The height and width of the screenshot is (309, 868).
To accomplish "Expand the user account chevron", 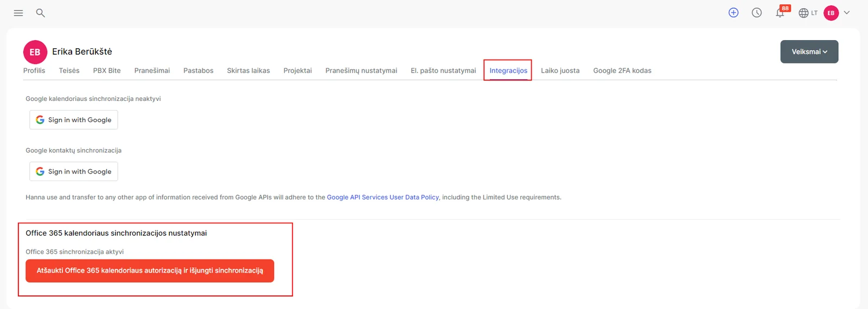I will (847, 12).
